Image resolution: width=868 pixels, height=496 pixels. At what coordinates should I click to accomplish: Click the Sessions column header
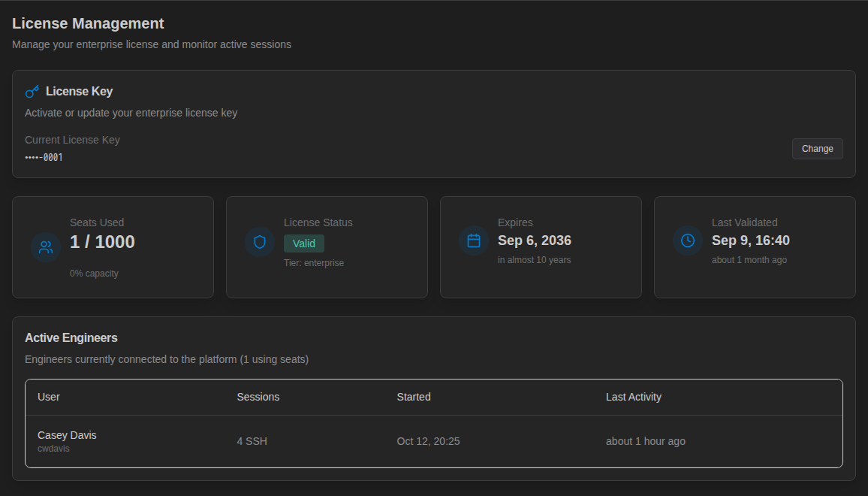(x=258, y=397)
